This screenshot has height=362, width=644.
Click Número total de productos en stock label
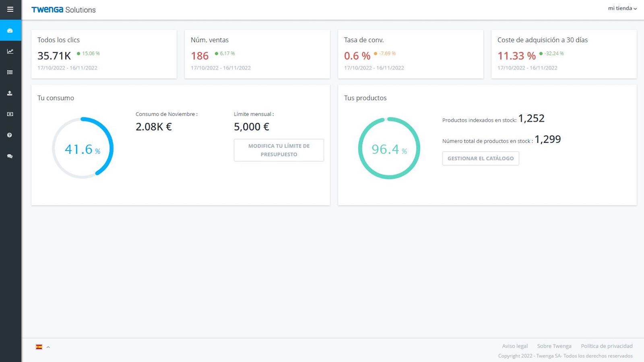point(487,141)
